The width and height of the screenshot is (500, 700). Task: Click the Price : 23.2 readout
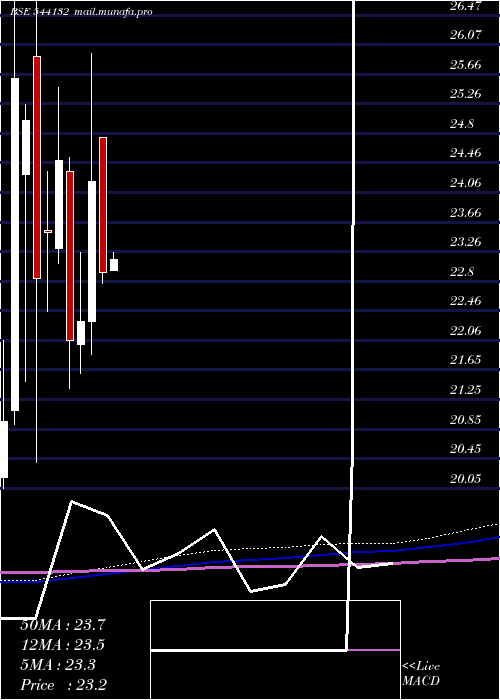pyautogui.click(x=63, y=685)
